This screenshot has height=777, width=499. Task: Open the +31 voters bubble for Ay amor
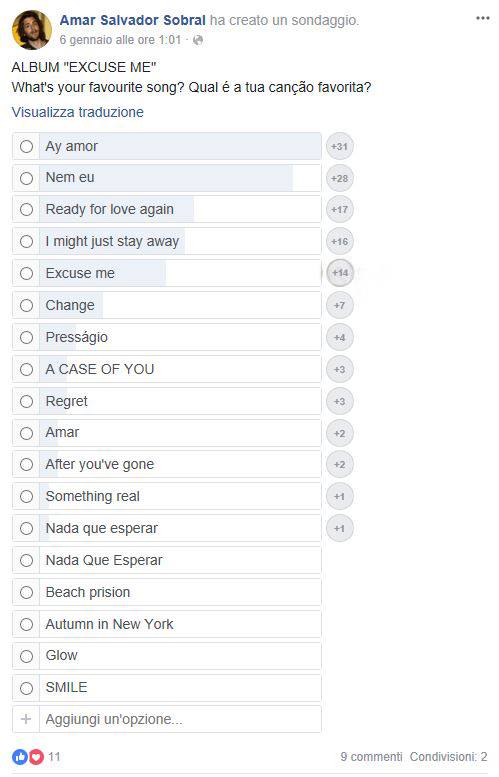(x=339, y=146)
